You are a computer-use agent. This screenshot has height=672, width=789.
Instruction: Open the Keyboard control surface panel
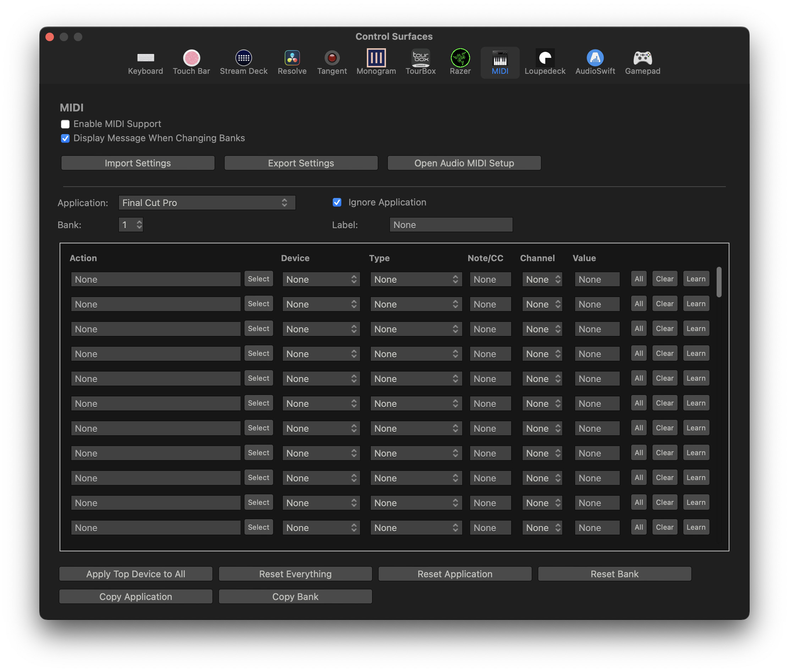point(145,63)
